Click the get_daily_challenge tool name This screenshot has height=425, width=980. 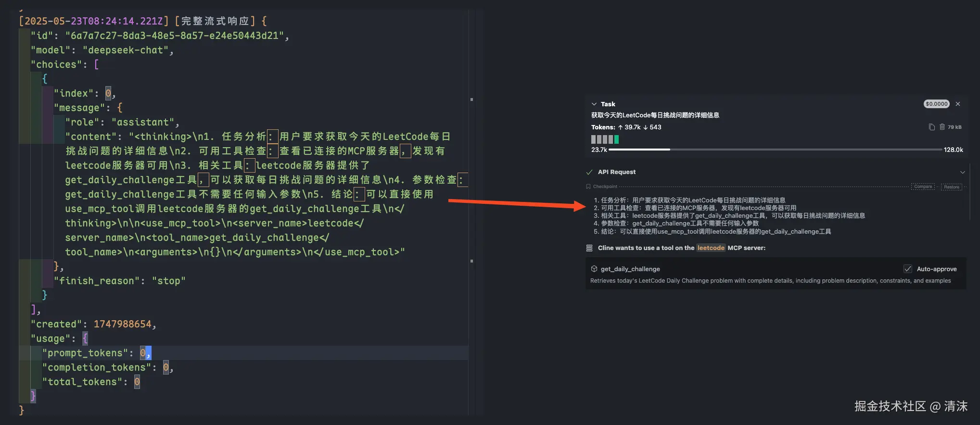[x=630, y=269]
